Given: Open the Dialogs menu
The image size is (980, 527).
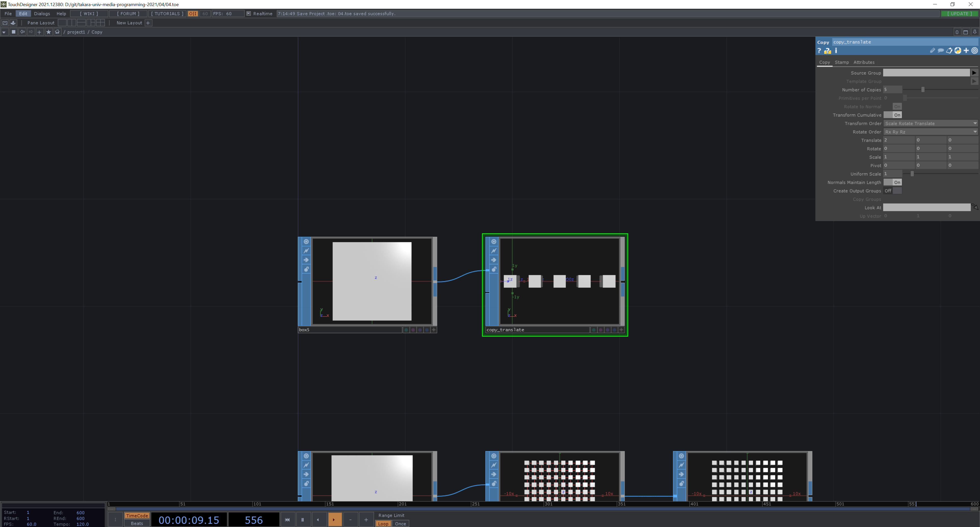Looking at the screenshot, I should tap(42, 14).
